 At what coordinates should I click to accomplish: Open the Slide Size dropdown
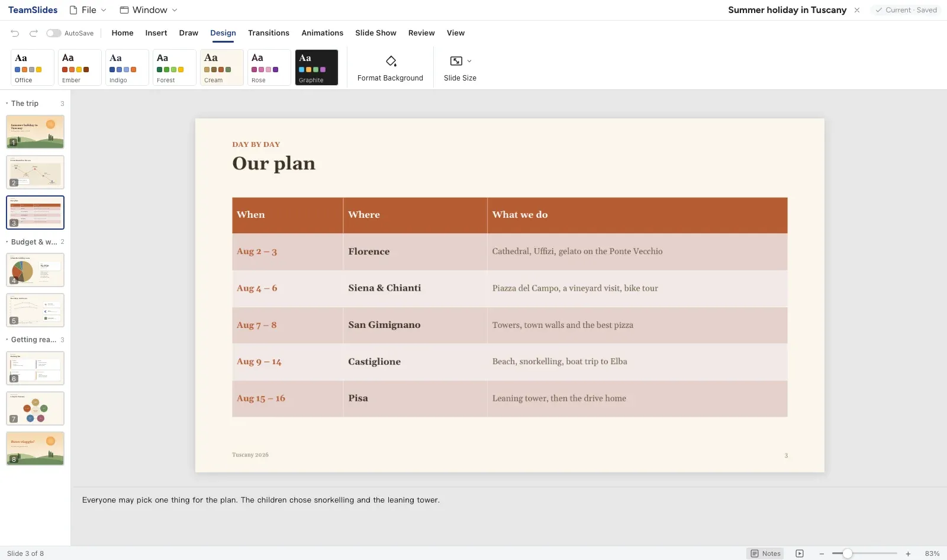click(460, 67)
